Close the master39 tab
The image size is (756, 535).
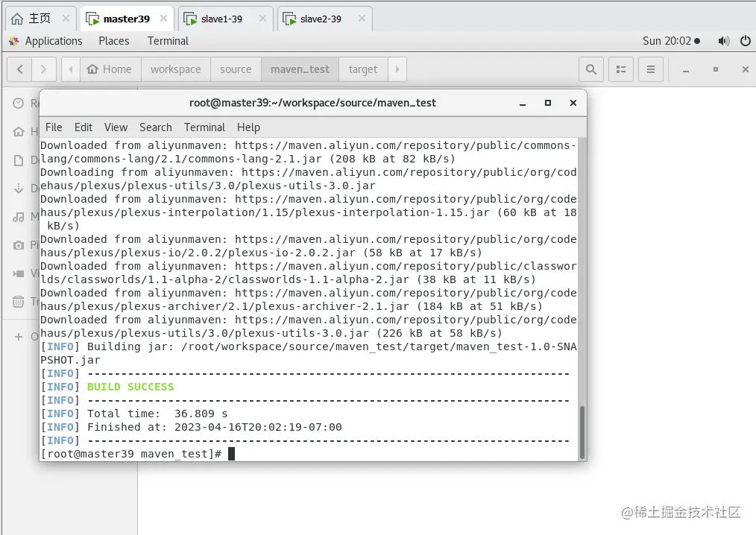point(163,19)
